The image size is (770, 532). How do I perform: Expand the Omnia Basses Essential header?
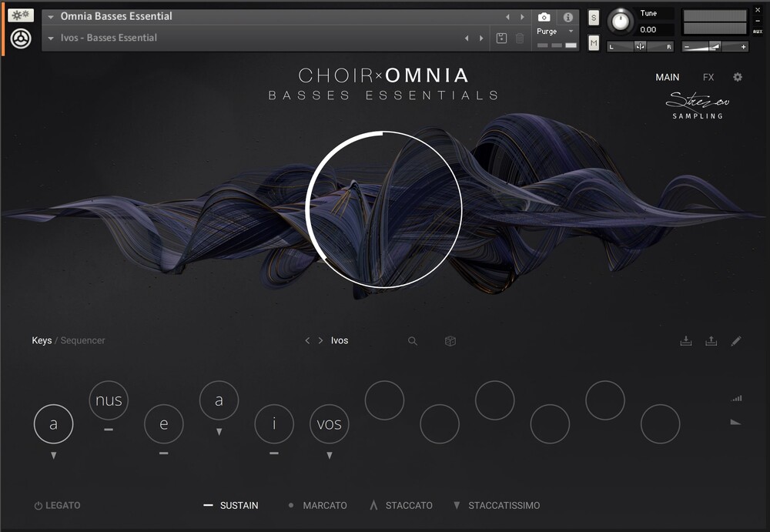pyautogui.click(x=50, y=15)
